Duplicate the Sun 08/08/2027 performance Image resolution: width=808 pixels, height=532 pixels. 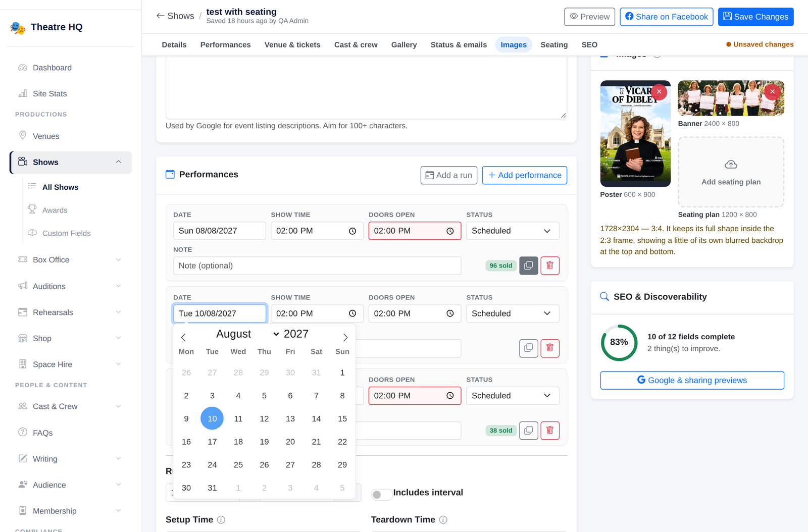click(x=528, y=265)
